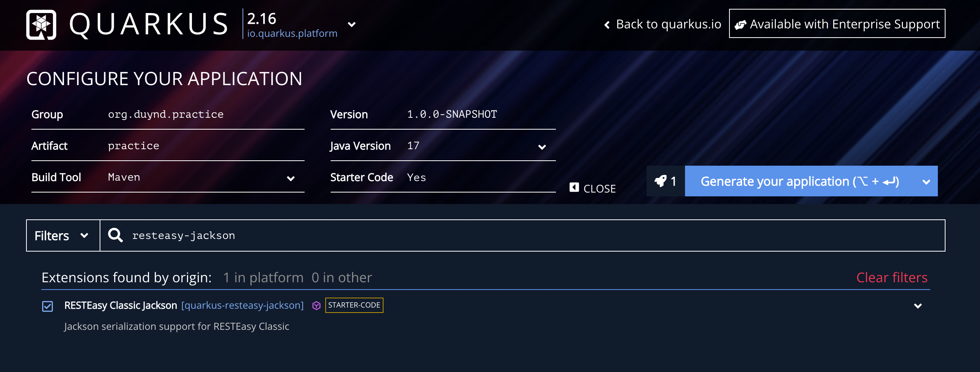Uncheck the RESTEasy Classic Jackson checkbox
980x372 pixels.
click(48, 306)
